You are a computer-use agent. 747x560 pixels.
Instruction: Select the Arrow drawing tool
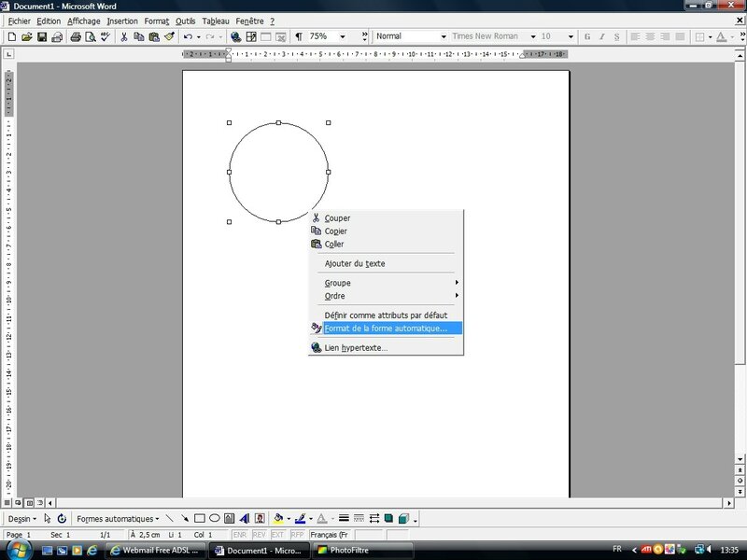184,518
